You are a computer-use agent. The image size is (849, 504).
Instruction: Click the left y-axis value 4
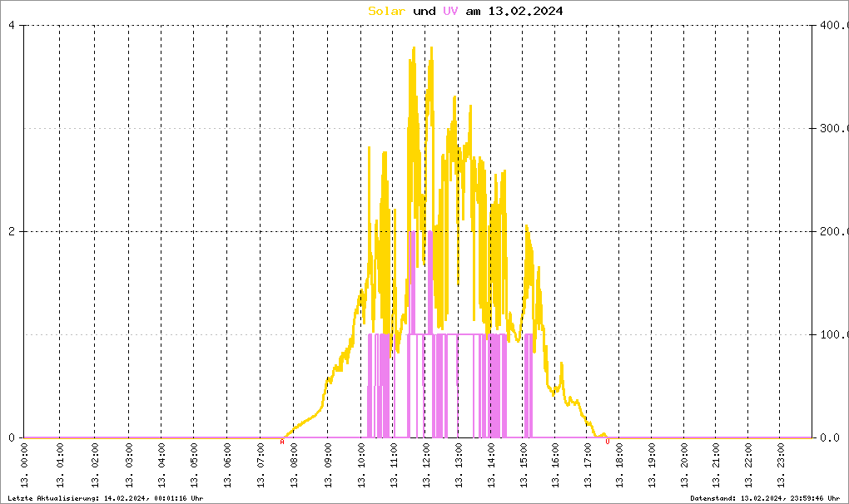pyautogui.click(x=12, y=25)
